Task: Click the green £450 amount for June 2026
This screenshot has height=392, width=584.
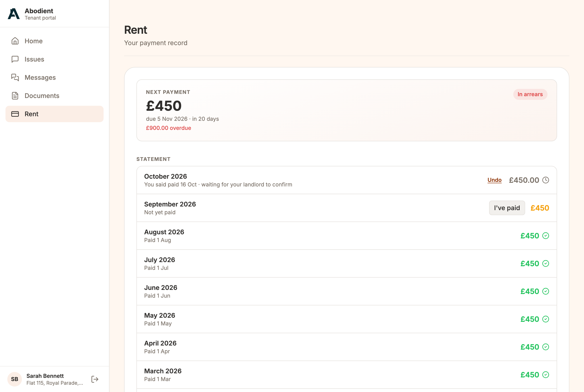Action: tap(530, 291)
